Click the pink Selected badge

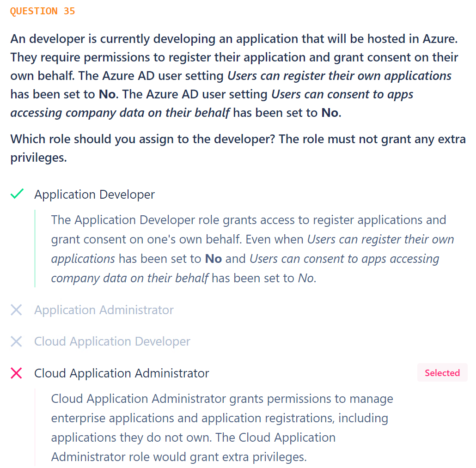point(442,373)
